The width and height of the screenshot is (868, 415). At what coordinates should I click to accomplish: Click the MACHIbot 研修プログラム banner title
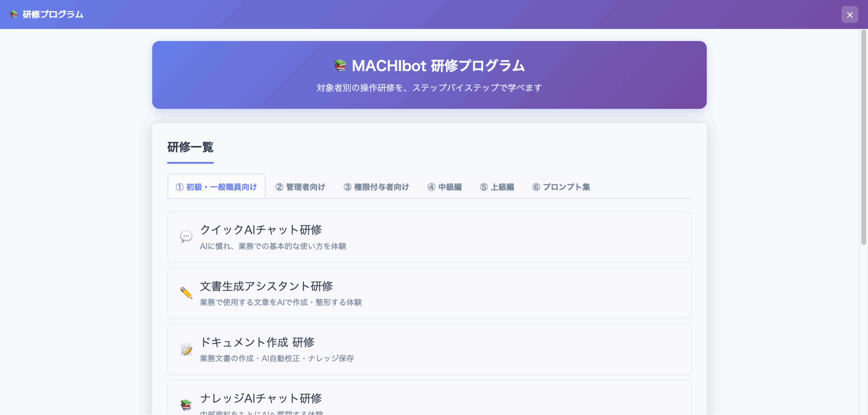(x=438, y=66)
